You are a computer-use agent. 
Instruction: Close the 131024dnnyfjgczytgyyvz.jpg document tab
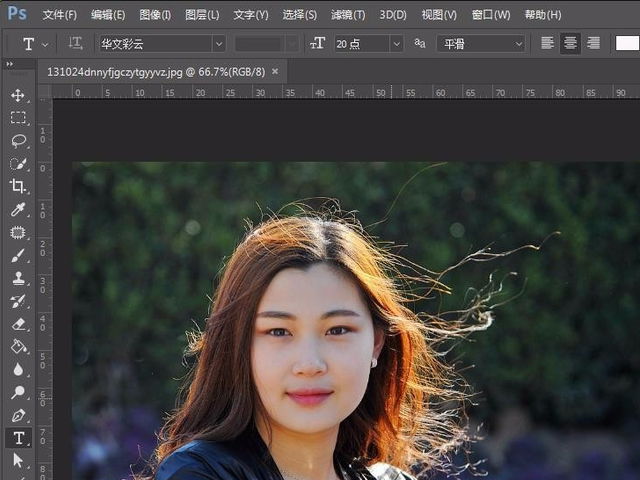pos(275,71)
